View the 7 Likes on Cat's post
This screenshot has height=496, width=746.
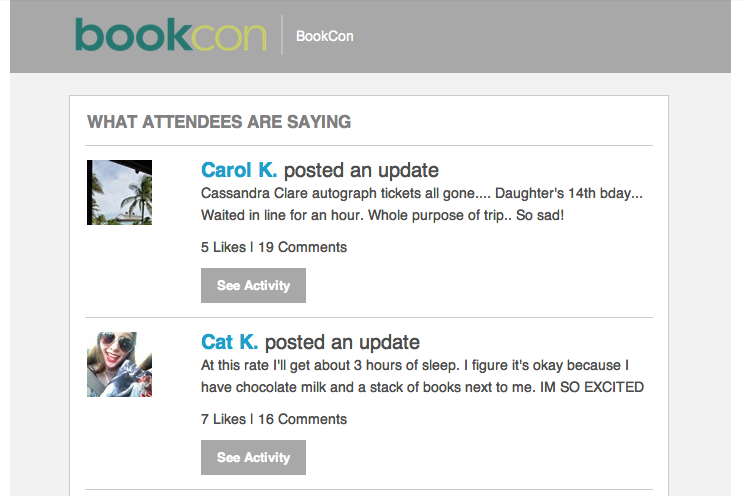point(223,419)
